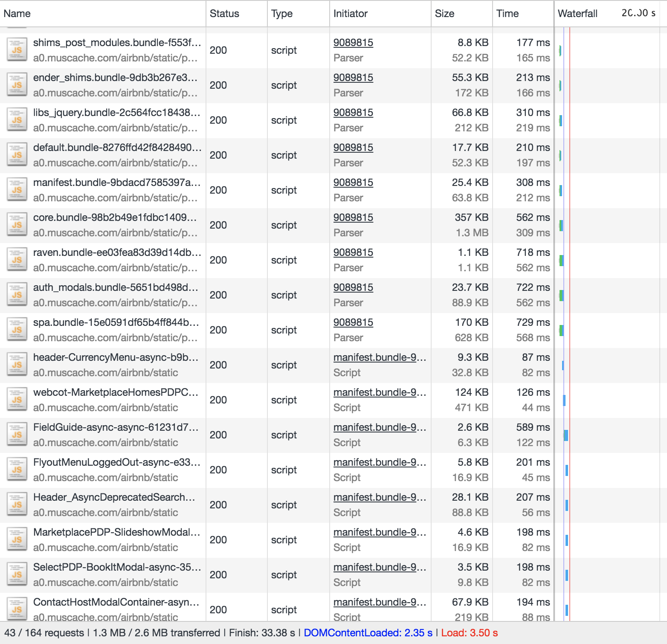The image size is (667, 644).
Task: Click the waterfall bar for spa.bundle
Action: point(562,330)
